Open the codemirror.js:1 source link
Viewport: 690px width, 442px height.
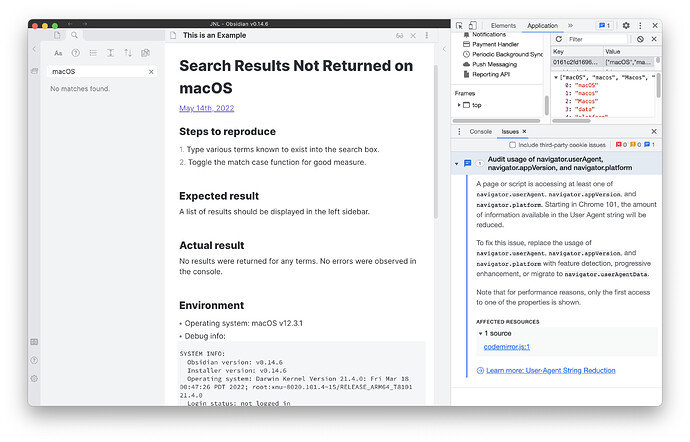tap(506, 347)
